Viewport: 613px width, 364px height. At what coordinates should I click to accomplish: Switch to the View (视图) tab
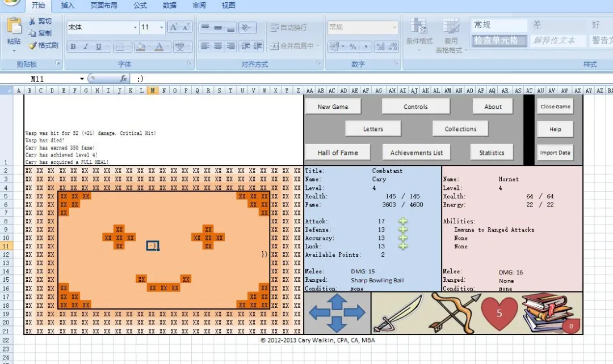(228, 5)
